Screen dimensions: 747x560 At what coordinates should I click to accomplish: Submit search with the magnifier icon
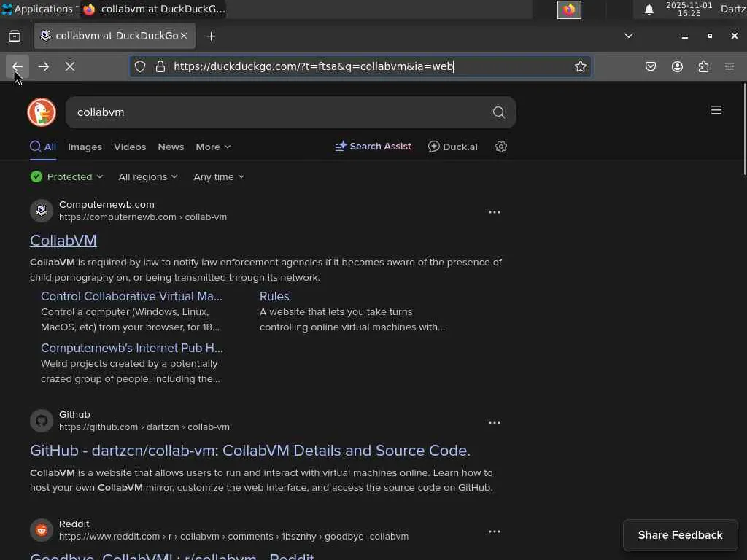(x=499, y=112)
